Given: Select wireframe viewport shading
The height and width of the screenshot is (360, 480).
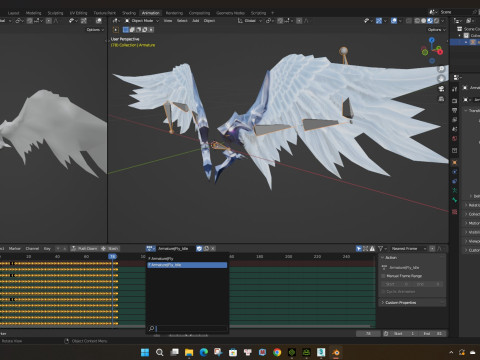Looking at the screenshot, I should click(x=417, y=21).
